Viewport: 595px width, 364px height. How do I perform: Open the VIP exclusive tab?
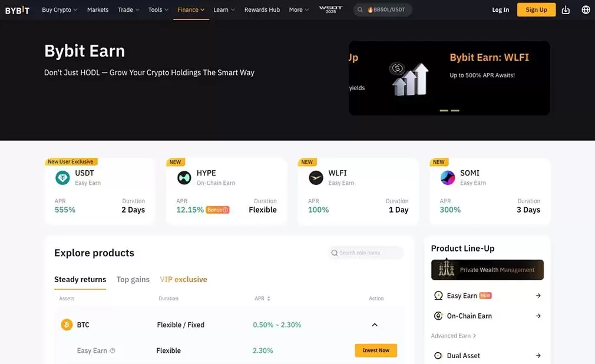(x=183, y=279)
